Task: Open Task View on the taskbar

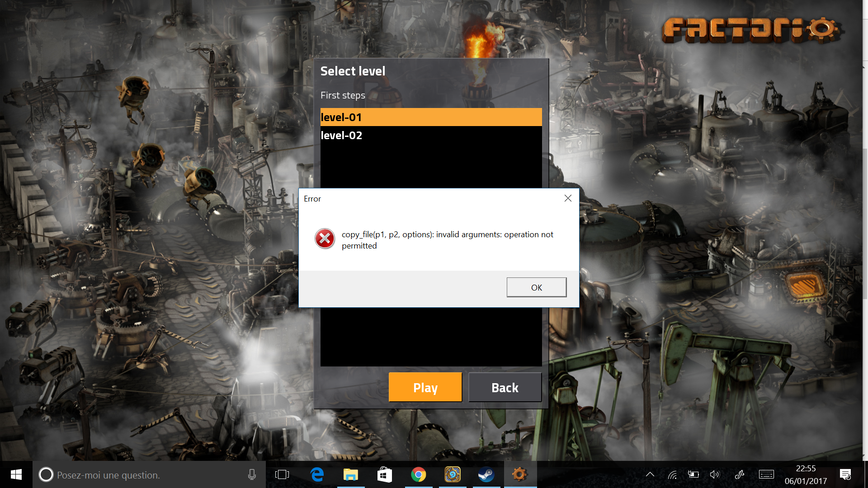Action: [282, 474]
